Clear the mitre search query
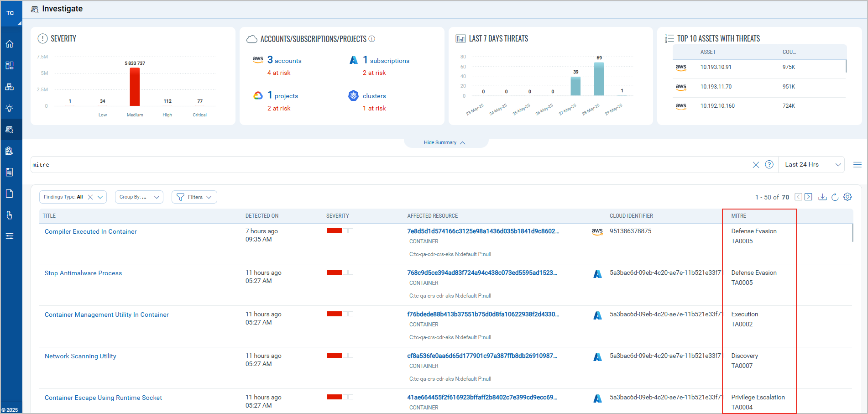 756,165
